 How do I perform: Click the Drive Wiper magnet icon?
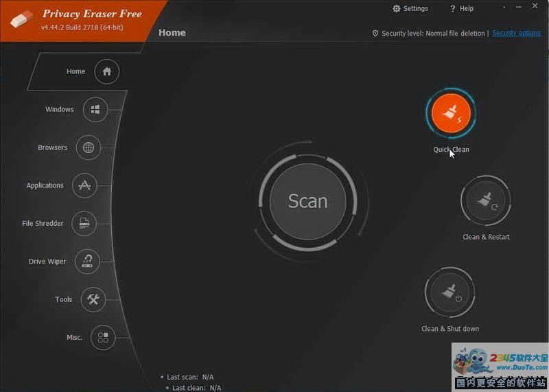tap(87, 262)
